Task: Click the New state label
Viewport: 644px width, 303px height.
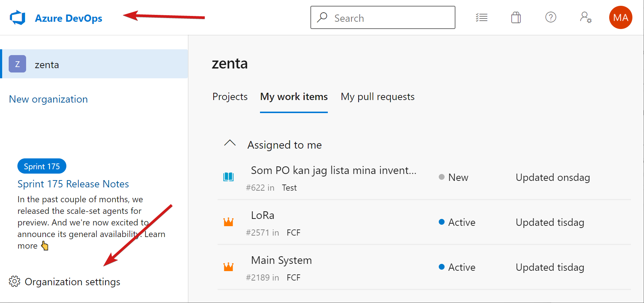Action: point(458,177)
